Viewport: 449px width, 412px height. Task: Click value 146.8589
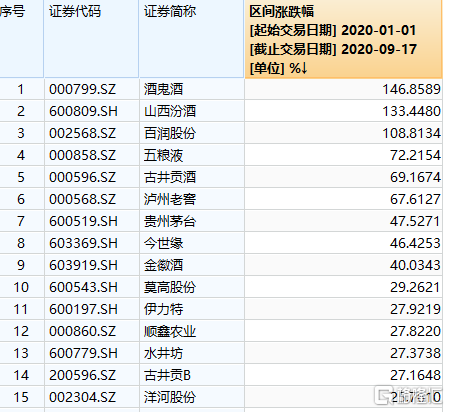(411, 89)
